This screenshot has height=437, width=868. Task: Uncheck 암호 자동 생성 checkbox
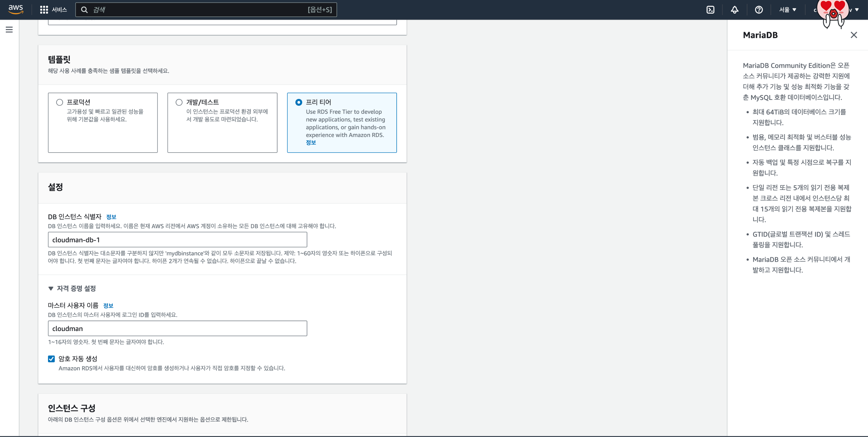(x=51, y=359)
